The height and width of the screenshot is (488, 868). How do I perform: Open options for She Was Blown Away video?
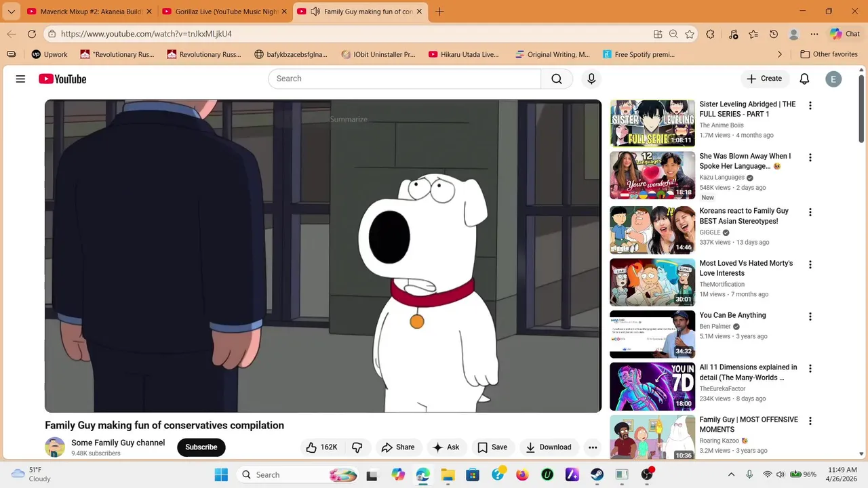click(810, 158)
